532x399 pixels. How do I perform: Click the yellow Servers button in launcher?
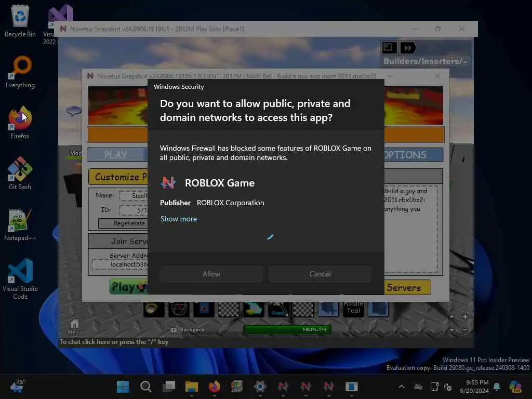pos(407,287)
